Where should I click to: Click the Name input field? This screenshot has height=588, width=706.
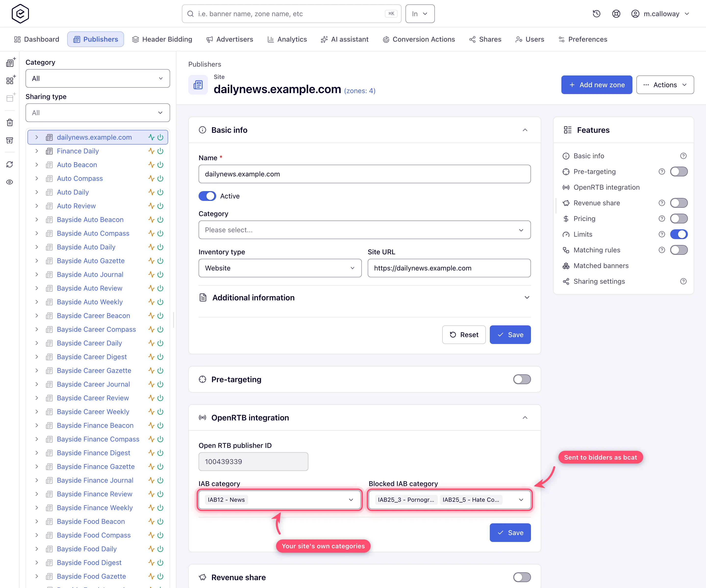(365, 174)
